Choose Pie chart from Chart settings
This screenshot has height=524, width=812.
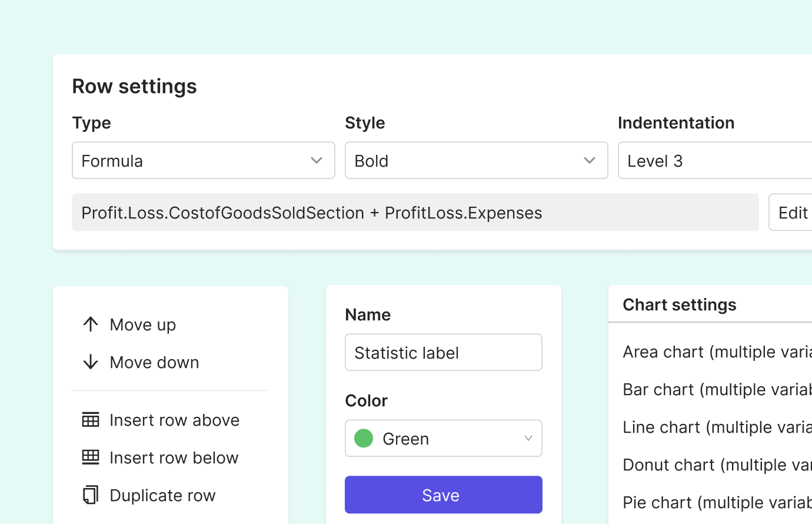(706, 502)
